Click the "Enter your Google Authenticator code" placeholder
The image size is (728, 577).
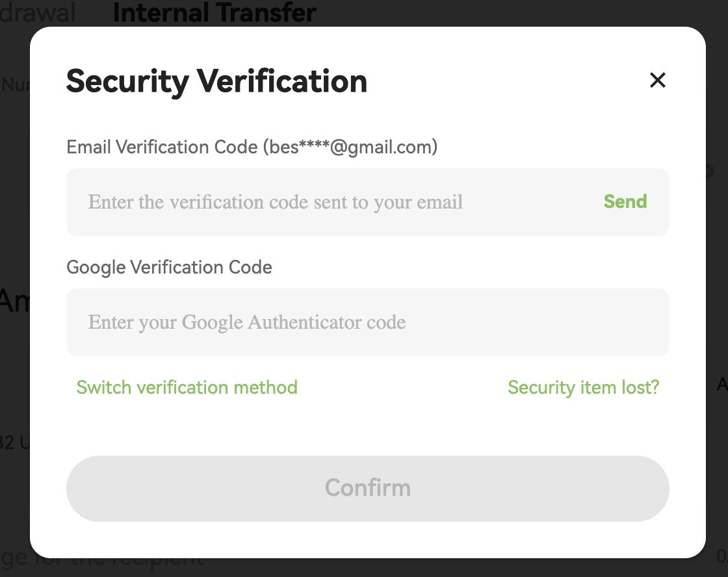tap(247, 322)
